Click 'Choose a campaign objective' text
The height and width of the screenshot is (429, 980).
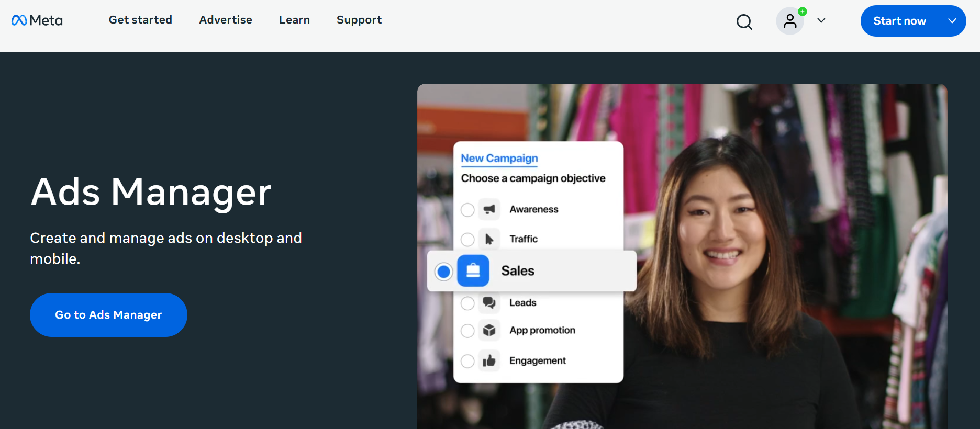click(533, 178)
